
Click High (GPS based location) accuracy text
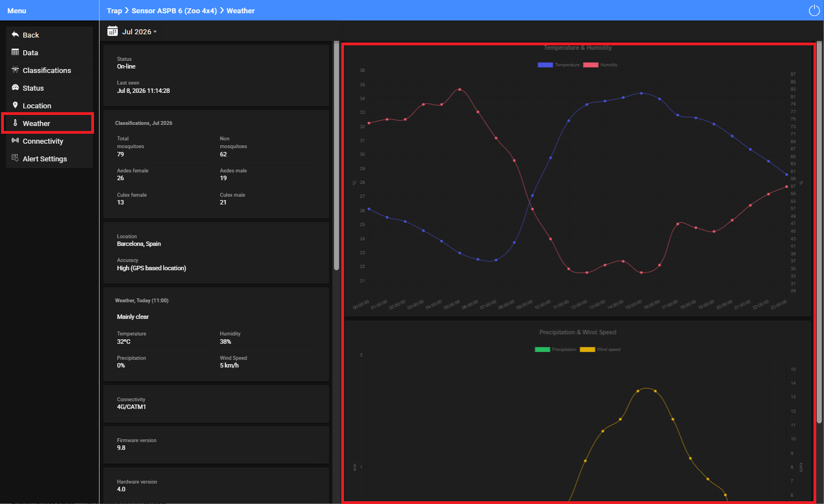[152, 268]
